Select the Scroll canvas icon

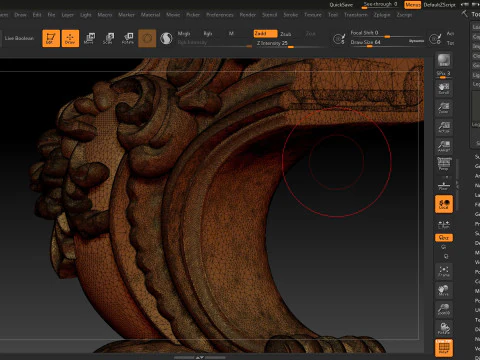click(x=444, y=88)
